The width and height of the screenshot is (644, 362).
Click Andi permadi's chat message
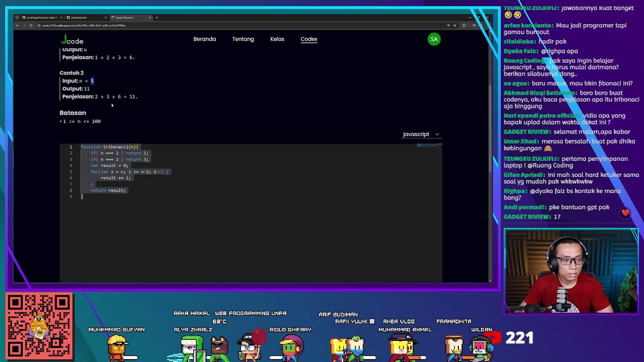(x=556, y=207)
